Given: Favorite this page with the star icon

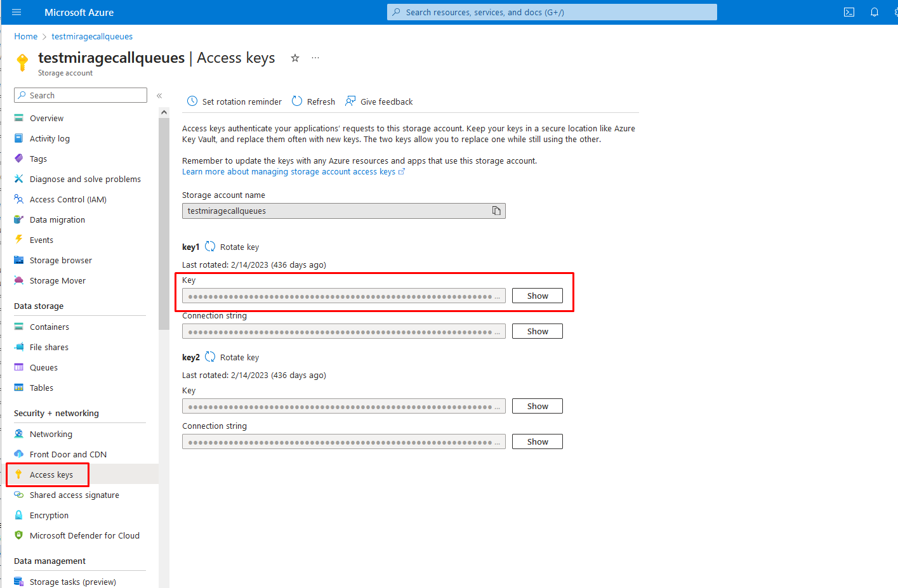Looking at the screenshot, I should pos(295,58).
